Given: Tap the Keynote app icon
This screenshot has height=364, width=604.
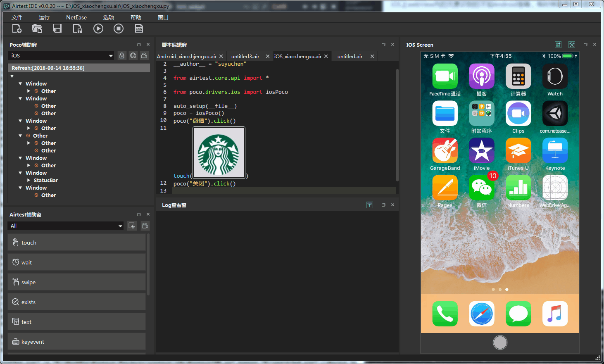Looking at the screenshot, I should (555, 151).
